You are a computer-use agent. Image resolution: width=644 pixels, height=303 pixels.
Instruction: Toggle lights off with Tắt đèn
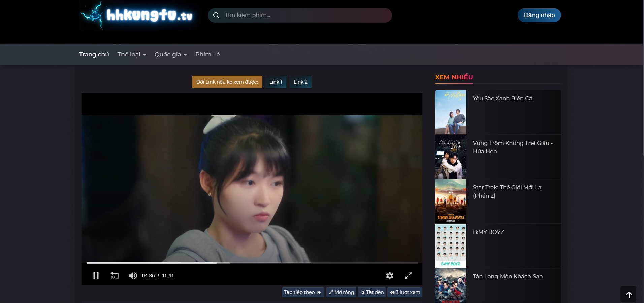[x=372, y=292]
